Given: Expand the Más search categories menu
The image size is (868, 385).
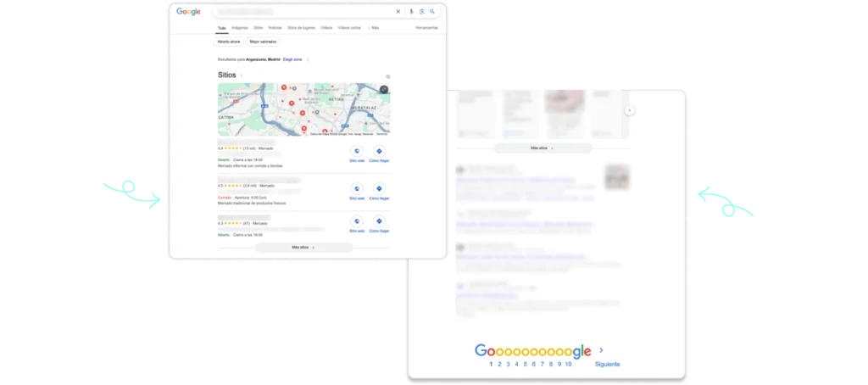Looking at the screenshot, I should point(374,28).
